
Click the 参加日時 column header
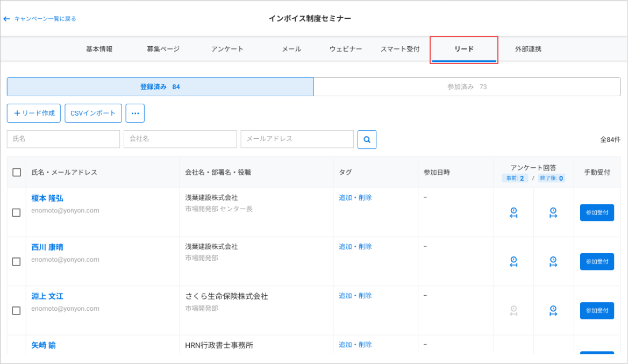tap(437, 172)
